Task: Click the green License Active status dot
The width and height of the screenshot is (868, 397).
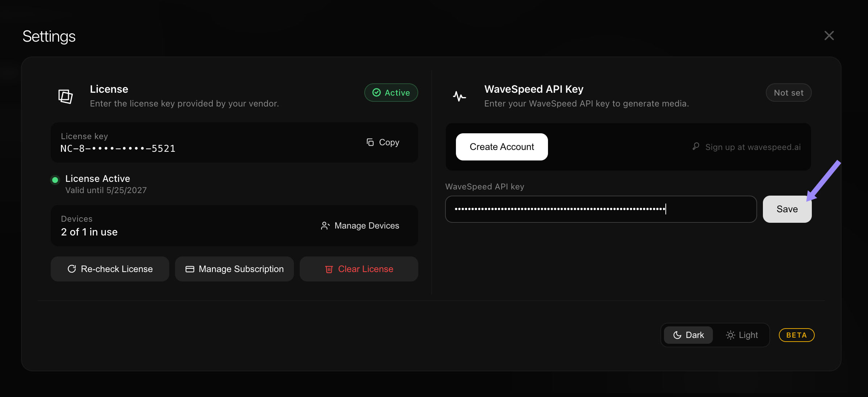Action: pyautogui.click(x=55, y=180)
